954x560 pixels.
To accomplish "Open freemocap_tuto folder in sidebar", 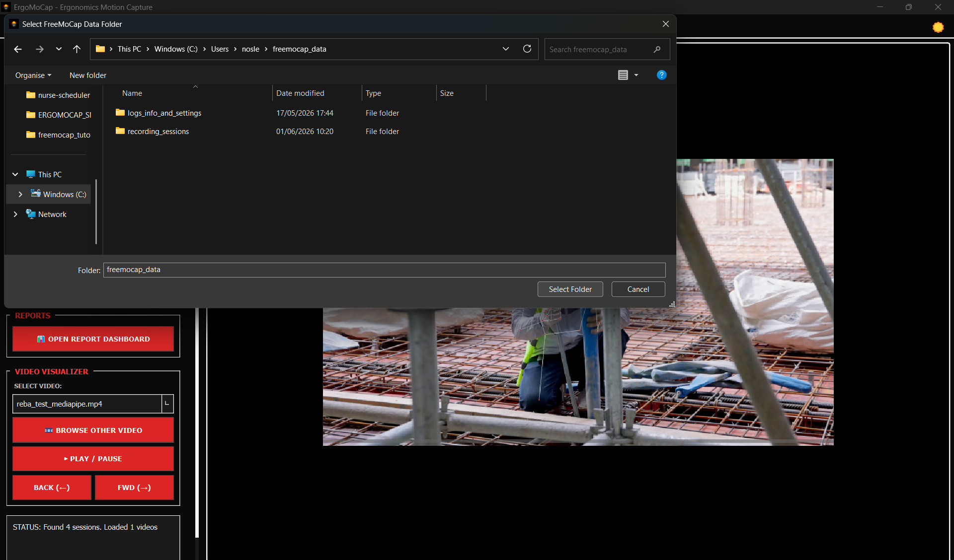I will [58, 135].
